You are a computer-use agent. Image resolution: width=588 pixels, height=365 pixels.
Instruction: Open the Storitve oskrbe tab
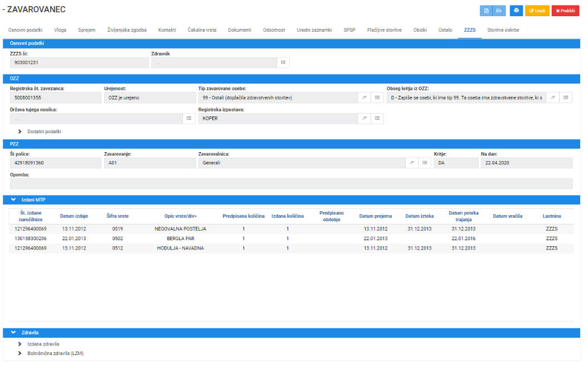click(x=503, y=30)
